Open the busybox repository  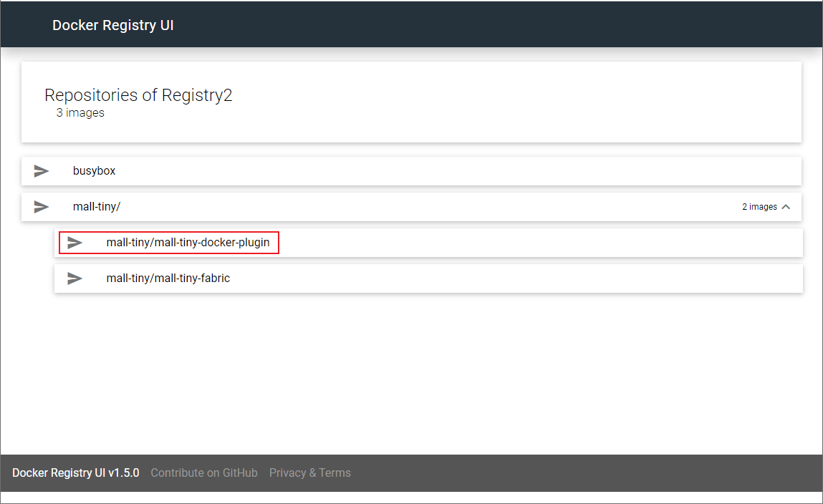(94, 171)
